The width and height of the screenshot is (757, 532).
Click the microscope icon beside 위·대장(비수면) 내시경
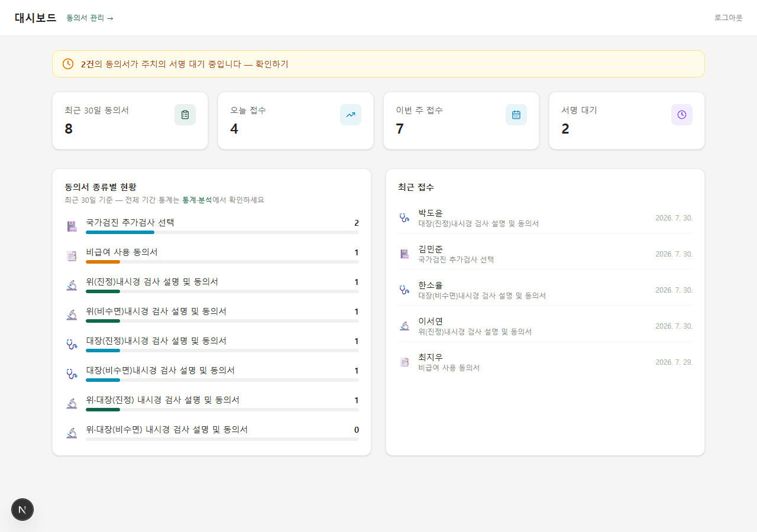[72, 433]
